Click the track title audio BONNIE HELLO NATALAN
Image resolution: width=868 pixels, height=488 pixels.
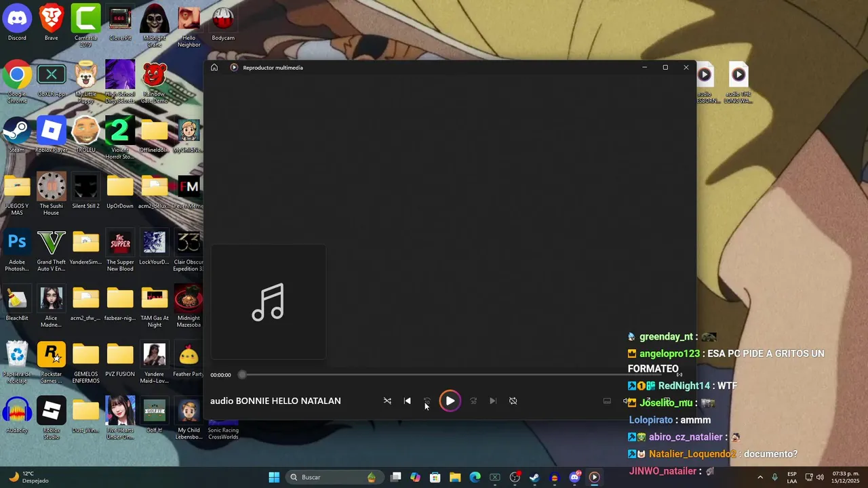[275, 401]
